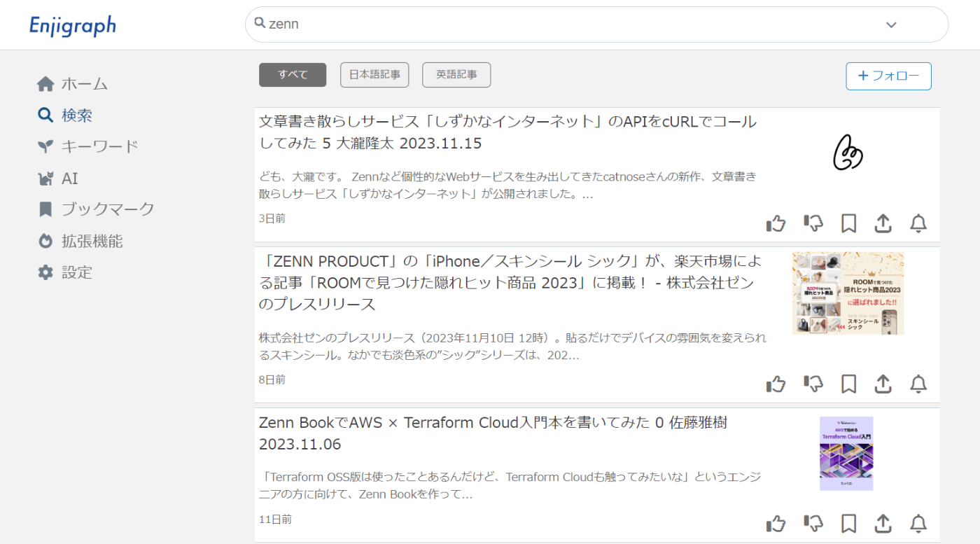Click bell icon on ZENN PRODUCT article

(918, 384)
